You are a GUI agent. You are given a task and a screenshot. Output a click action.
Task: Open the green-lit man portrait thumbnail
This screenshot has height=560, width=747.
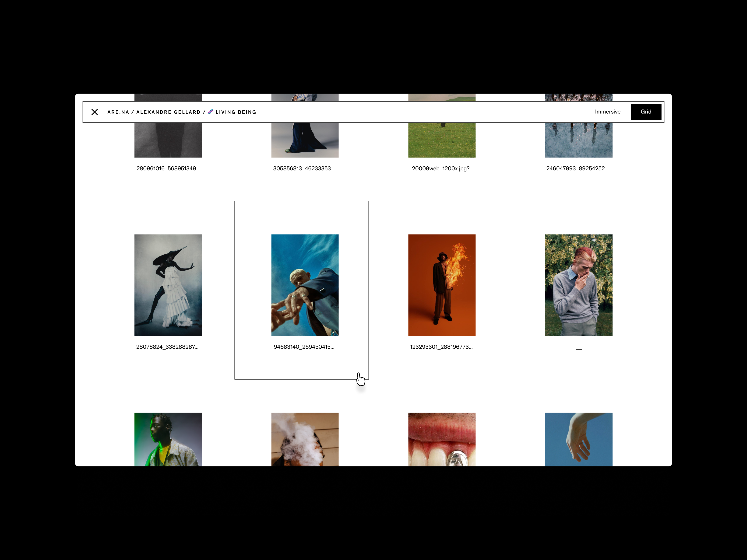click(x=168, y=439)
